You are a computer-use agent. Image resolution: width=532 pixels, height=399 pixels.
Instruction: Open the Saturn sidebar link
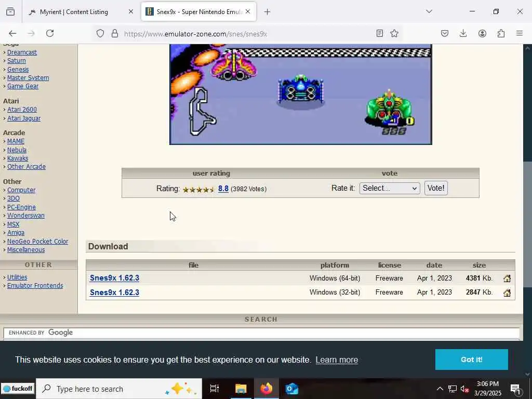(x=16, y=61)
